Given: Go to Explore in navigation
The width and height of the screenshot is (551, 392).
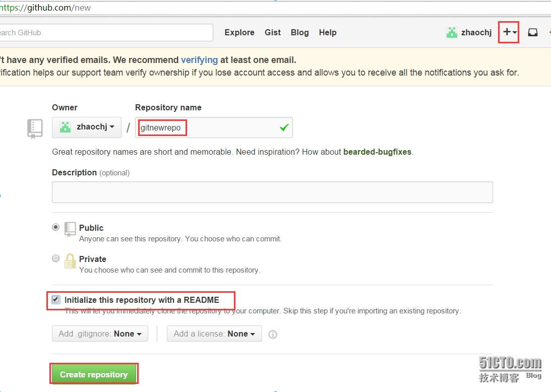Looking at the screenshot, I should point(239,32).
